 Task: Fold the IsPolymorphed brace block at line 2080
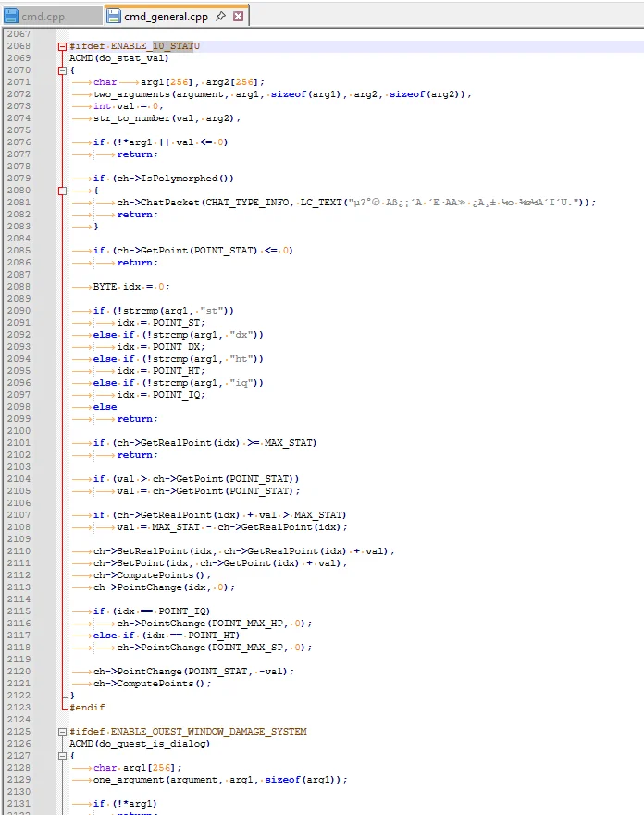tap(62, 191)
